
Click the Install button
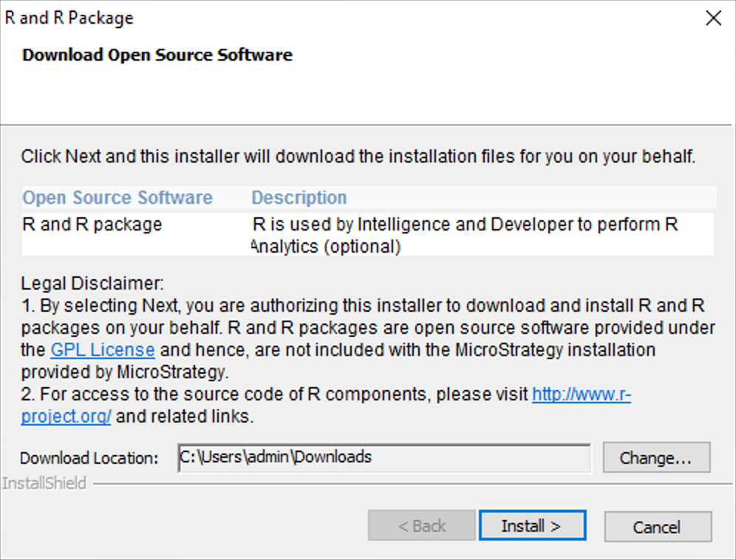click(x=532, y=525)
